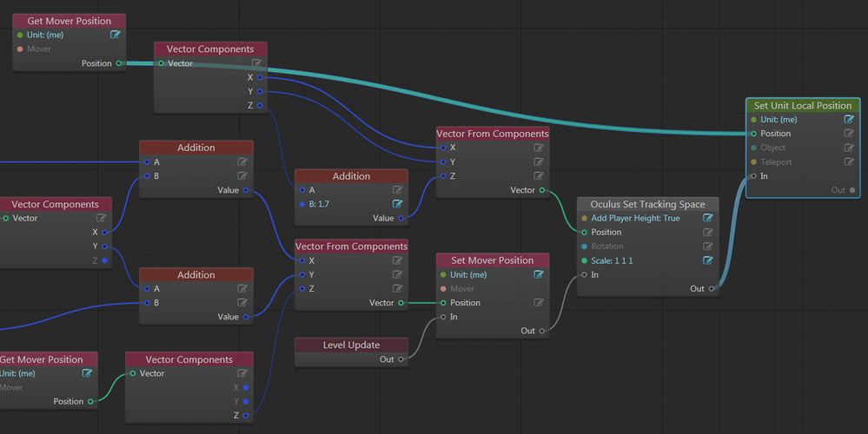The image size is (868, 434).
Task: Edit Unit: (me) on Set Unit Local Position
Action: tap(849, 120)
